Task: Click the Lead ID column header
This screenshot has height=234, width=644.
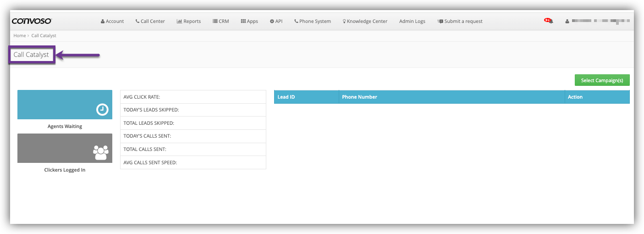Action: 307,97
